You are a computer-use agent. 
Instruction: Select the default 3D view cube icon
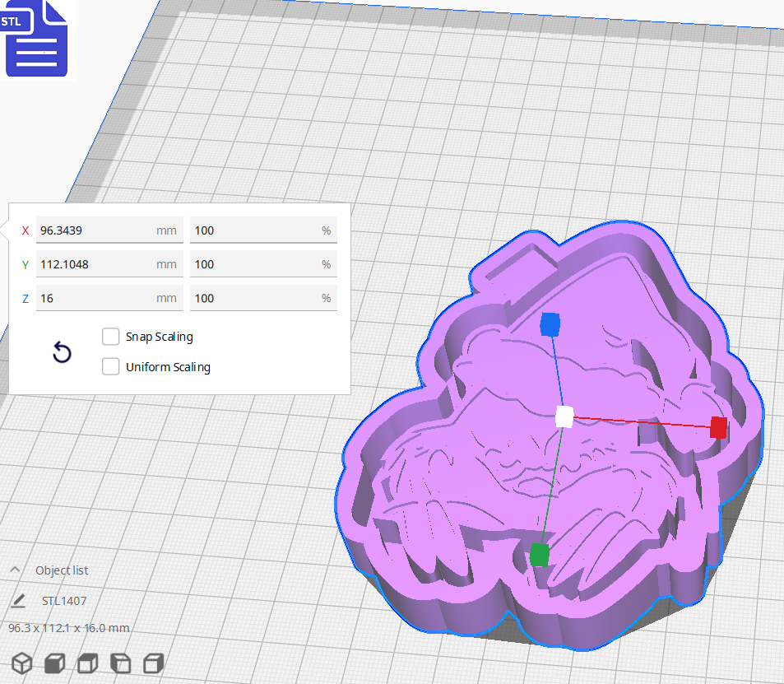click(21, 663)
